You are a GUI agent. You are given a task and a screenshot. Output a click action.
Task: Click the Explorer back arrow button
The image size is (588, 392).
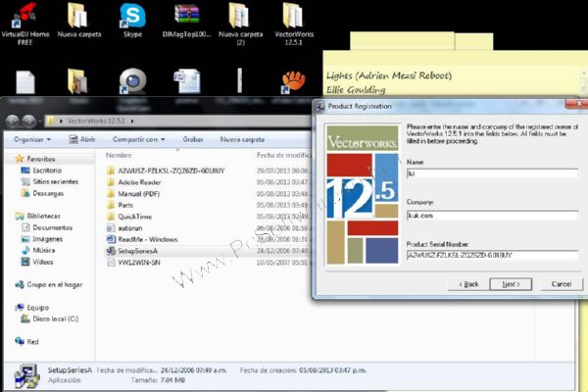coord(13,121)
